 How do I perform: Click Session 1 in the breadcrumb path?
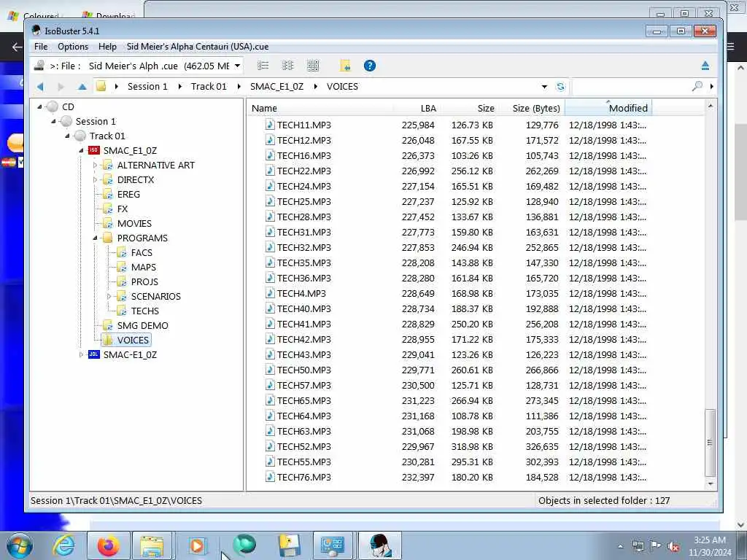(147, 87)
